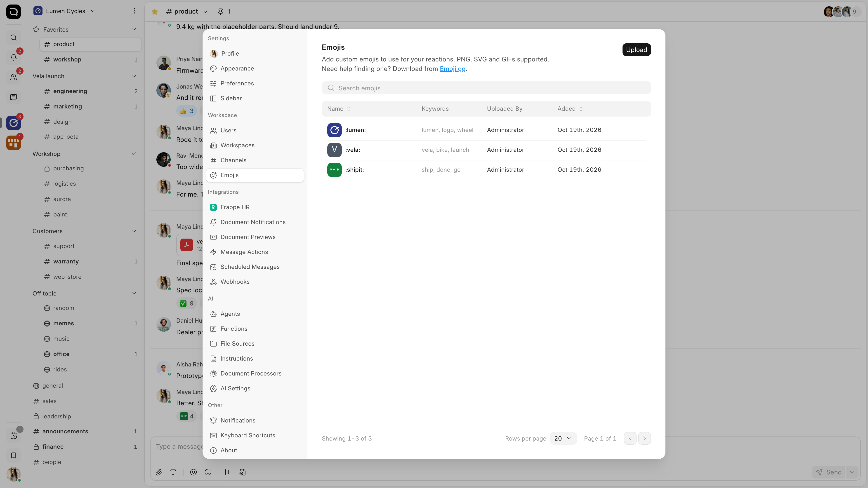Go to next page of emojis
Screen dimensions: 868x488
click(645, 438)
